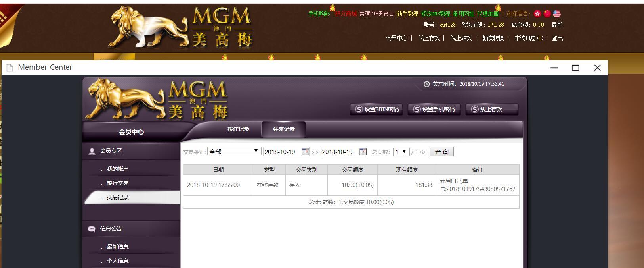Open 个人信息 in the sidebar
The width and height of the screenshot is (644, 268).
117,261
